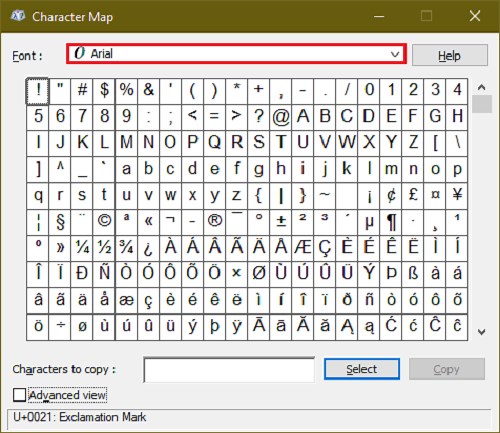Select the question mark ? character
This screenshot has height=433, width=500.
pos(258,117)
